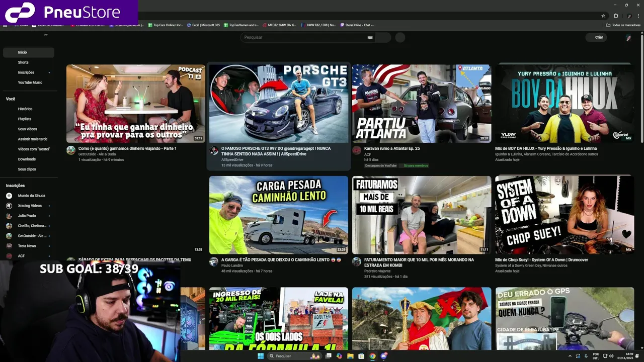Open Top Cars Online bookmark
The width and height of the screenshot is (644, 362).
(x=165, y=25)
